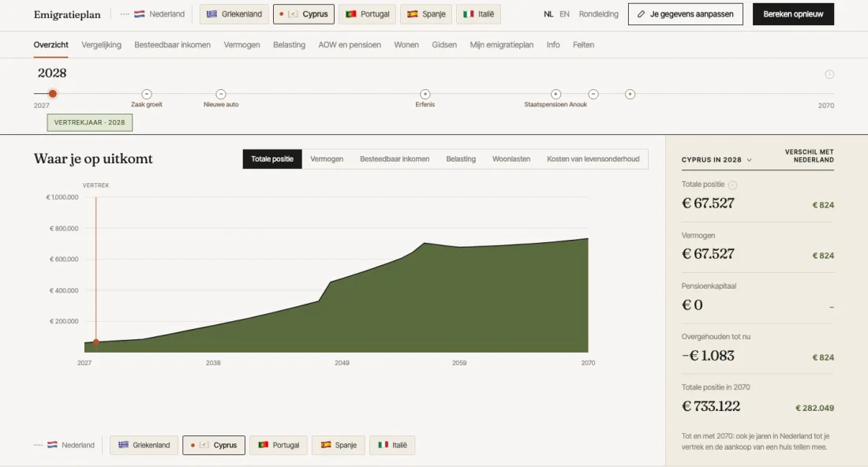Image resolution: width=868 pixels, height=467 pixels.
Task: Expand the Cyprus in 2028 dropdown
Action: pos(716,160)
